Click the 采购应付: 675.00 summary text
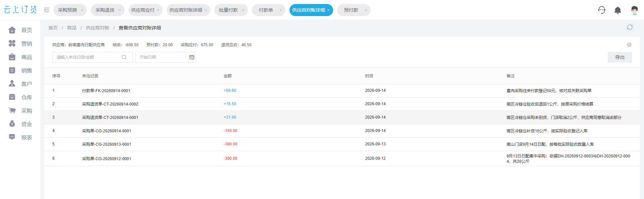Image resolution: width=644 pixels, height=199 pixels. pyautogui.click(x=197, y=45)
